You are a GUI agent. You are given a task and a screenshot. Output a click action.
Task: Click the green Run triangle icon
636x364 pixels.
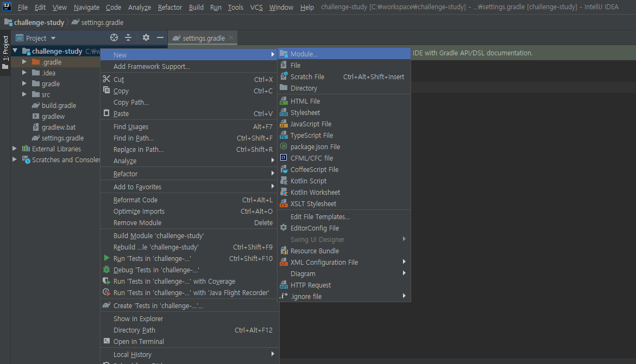coord(106,258)
